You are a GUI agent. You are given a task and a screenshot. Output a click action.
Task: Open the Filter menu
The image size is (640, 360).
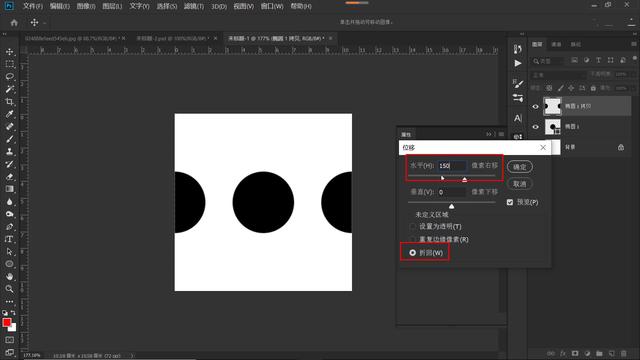(193, 6)
